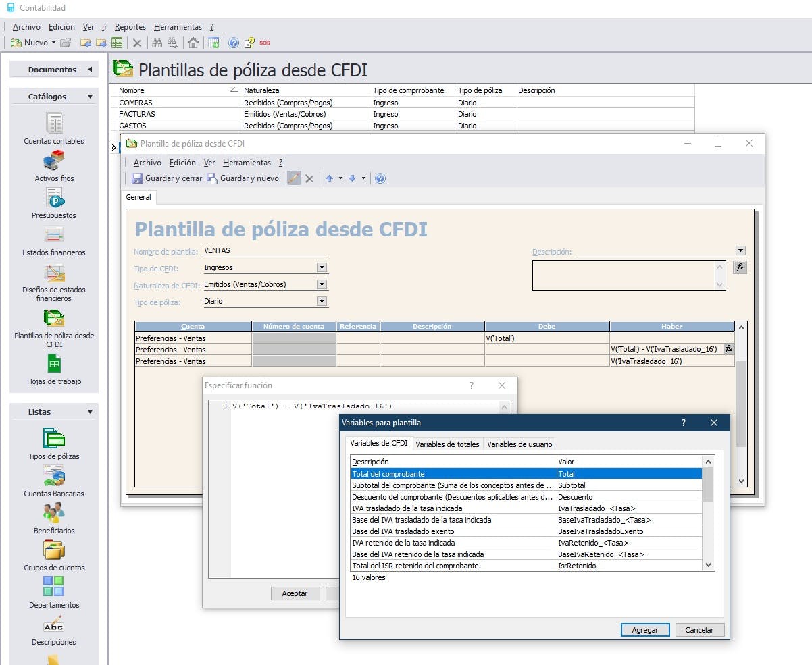Open Plantillas de póliza desde CFDI sidebar icon
This screenshot has width=812, height=665.
click(54, 328)
